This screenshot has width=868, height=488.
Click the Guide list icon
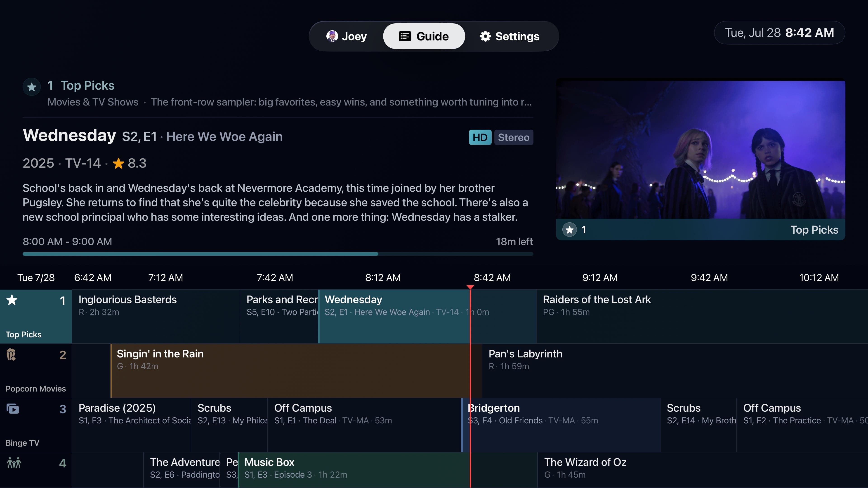405,36
